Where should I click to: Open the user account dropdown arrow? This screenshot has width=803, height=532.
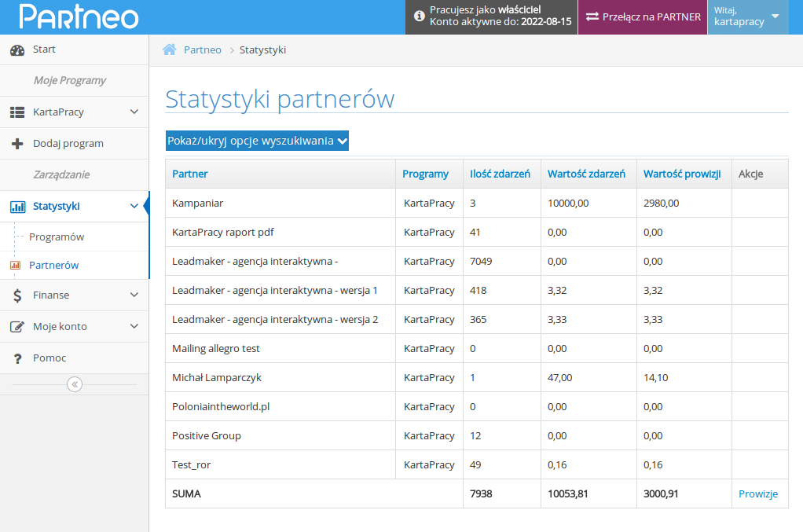click(x=775, y=16)
